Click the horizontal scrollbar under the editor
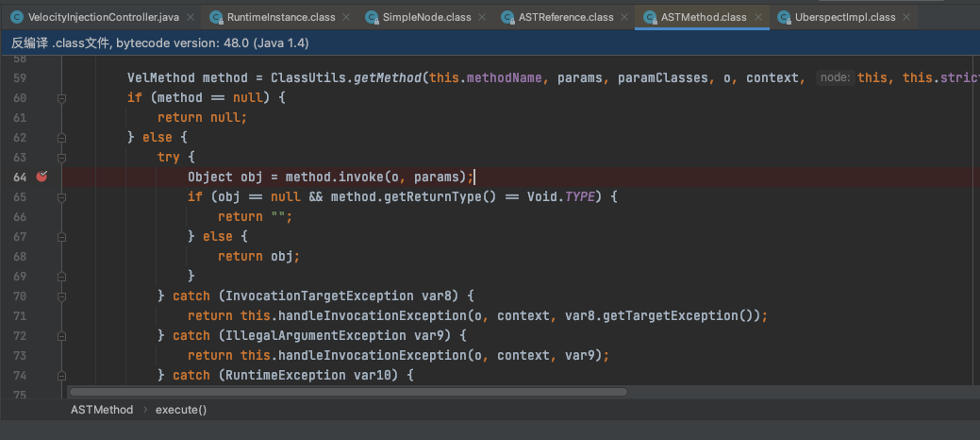The image size is (980, 440). pyautogui.click(x=347, y=391)
